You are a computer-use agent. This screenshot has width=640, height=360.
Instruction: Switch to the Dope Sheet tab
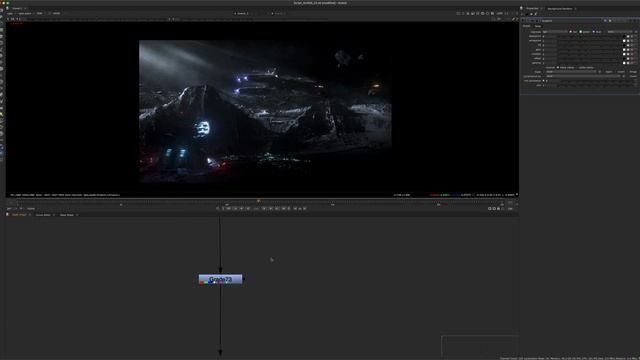point(67,215)
